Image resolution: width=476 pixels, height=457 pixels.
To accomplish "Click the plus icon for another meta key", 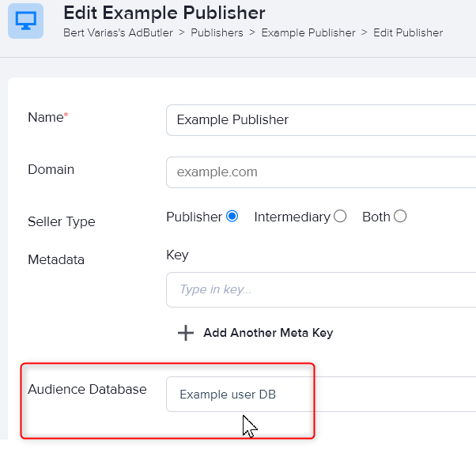I will point(186,333).
